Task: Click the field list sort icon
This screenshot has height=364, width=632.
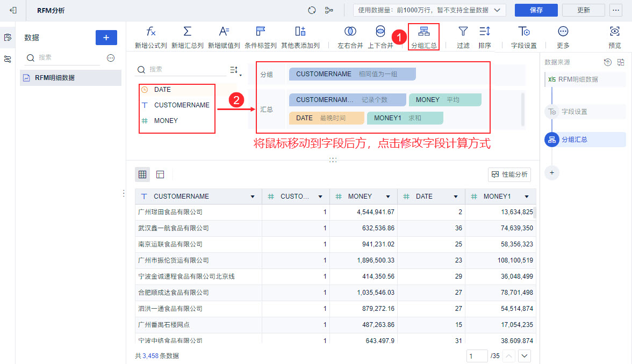Action: [234, 70]
